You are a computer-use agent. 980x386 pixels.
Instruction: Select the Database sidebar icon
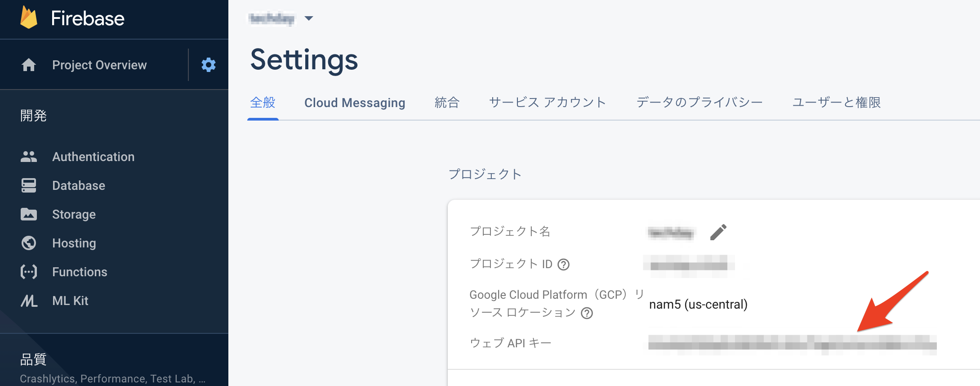[29, 185]
